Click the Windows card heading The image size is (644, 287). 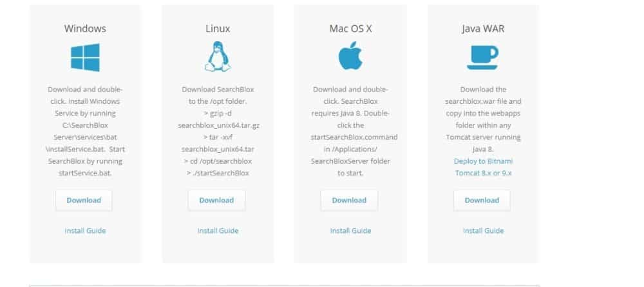coord(85,28)
